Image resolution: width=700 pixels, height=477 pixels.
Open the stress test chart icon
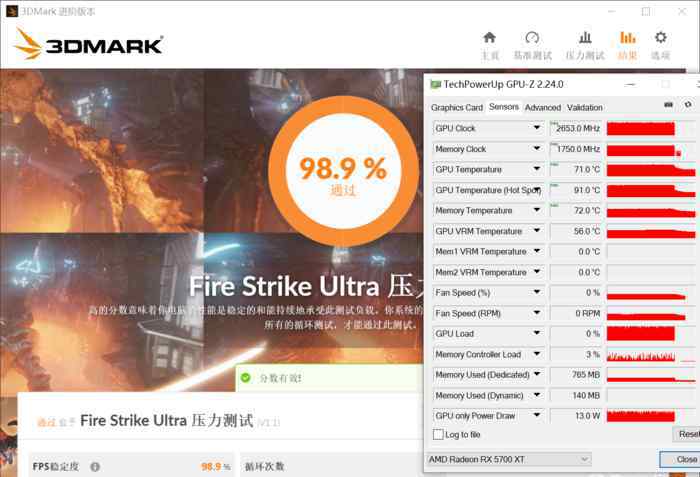[585, 38]
